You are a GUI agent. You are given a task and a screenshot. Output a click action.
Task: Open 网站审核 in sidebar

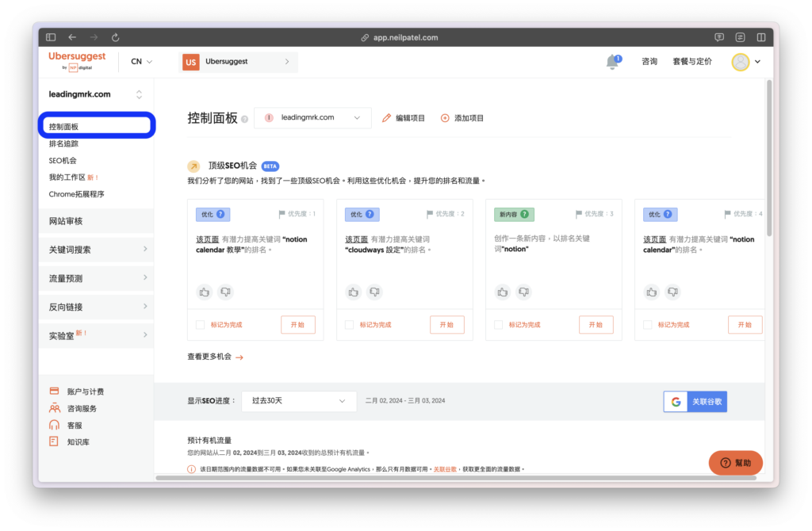[96, 221]
